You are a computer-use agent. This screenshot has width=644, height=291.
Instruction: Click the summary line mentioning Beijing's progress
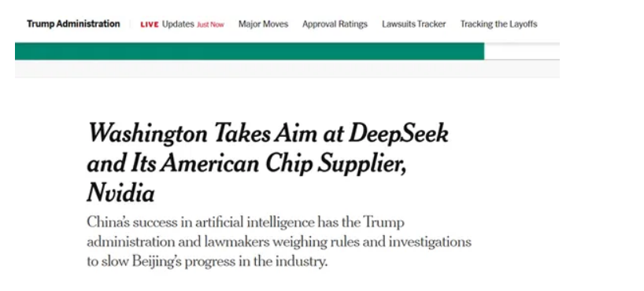click(207, 261)
